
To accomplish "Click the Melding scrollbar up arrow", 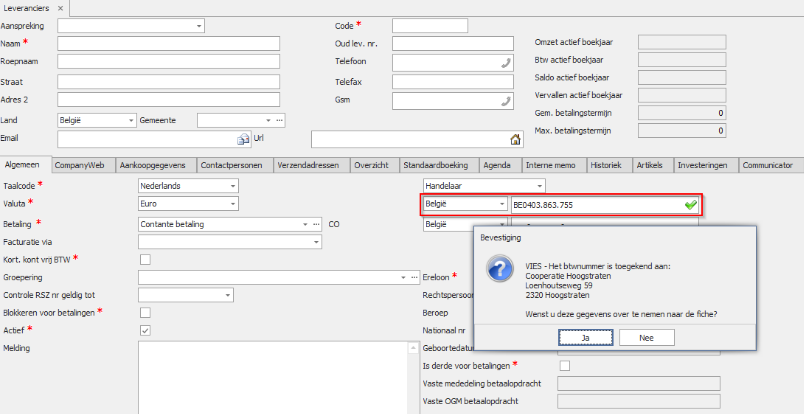I will pos(413,348).
